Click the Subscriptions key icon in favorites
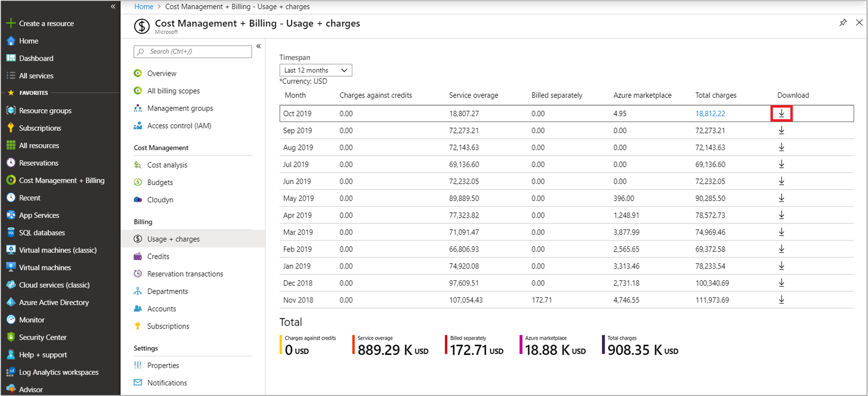The image size is (868, 396). (11, 128)
